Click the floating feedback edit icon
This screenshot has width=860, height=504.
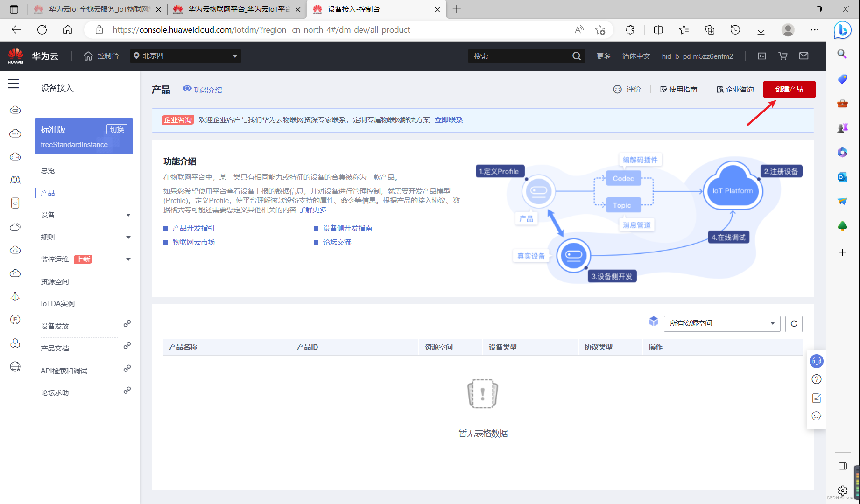[x=817, y=398]
